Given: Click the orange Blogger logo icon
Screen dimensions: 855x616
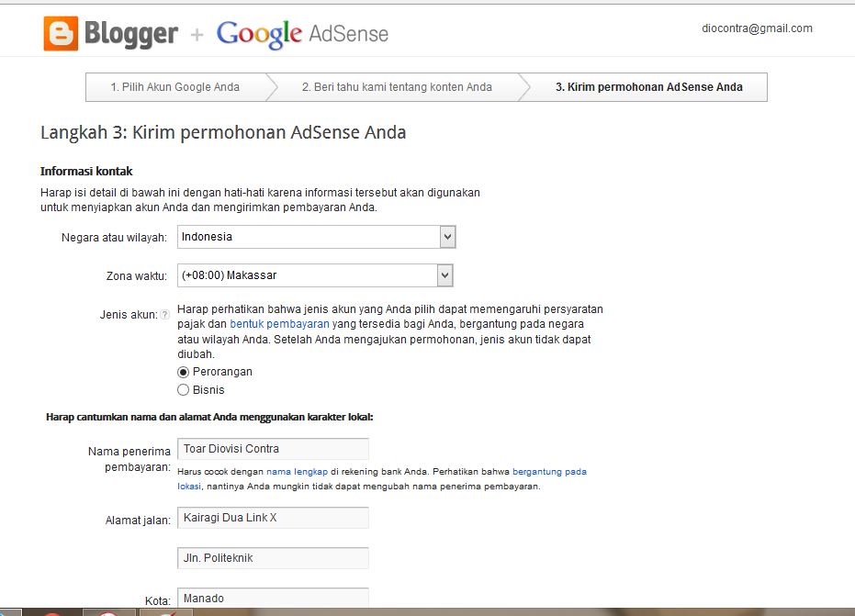Looking at the screenshot, I should coord(61,34).
